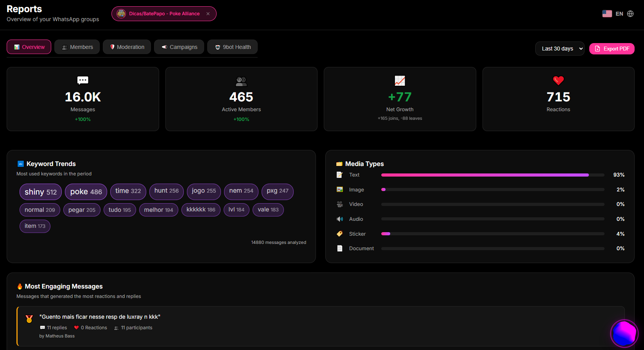Click the time 322 keyword chip
Image resolution: width=644 pixels, height=350 pixels.
(x=128, y=191)
